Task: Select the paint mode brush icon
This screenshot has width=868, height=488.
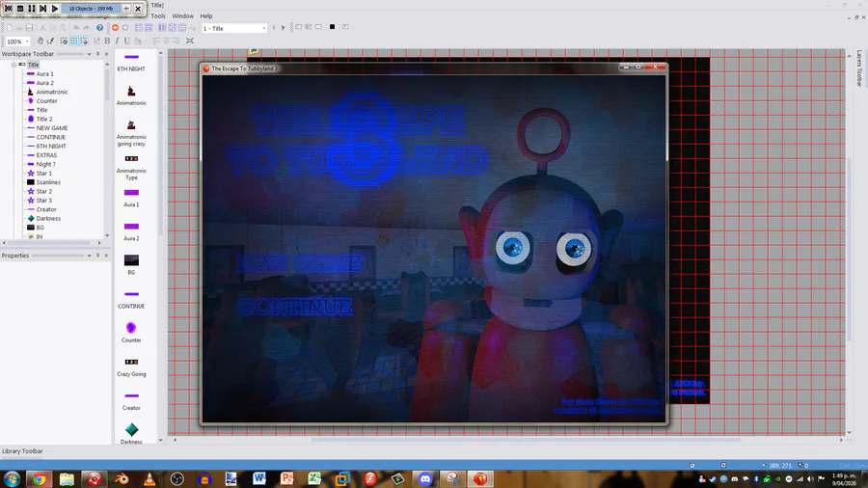Action: coord(50,41)
